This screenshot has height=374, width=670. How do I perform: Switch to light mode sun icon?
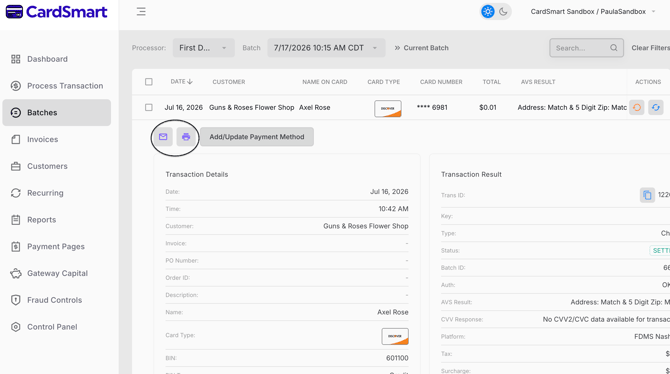[488, 12]
